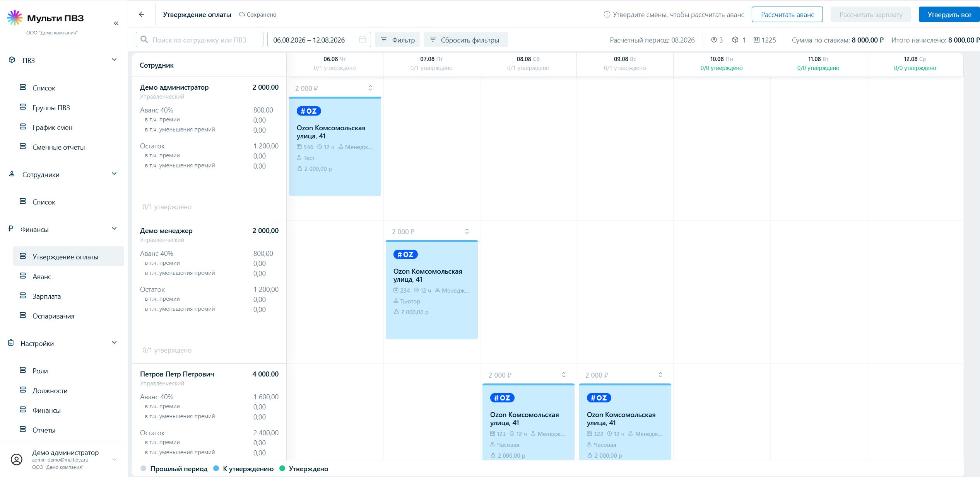The height and width of the screenshot is (477, 980).
Task: Click Сбросить фильтры button
Action: (x=466, y=39)
